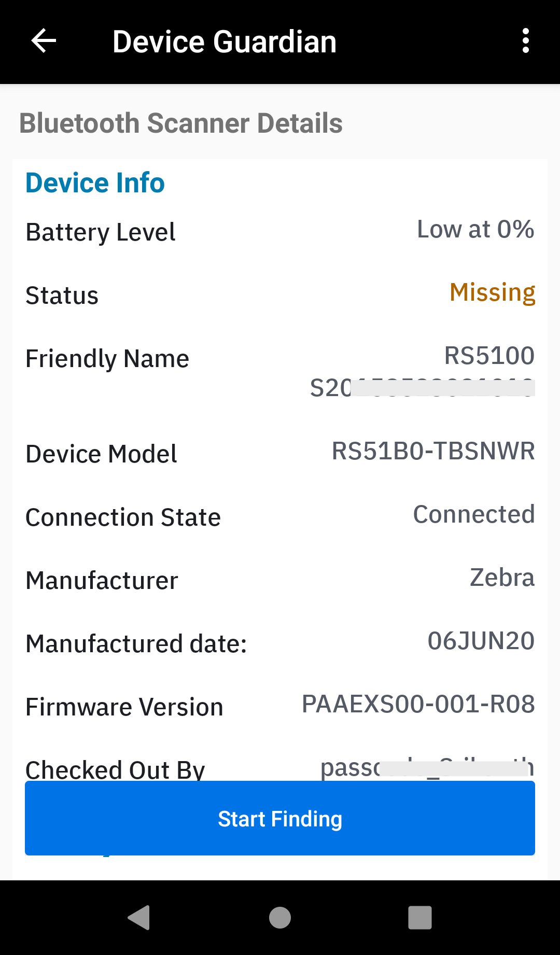
Task: Tap the Connected connection state value
Action: pyautogui.click(x=473, y=514)
